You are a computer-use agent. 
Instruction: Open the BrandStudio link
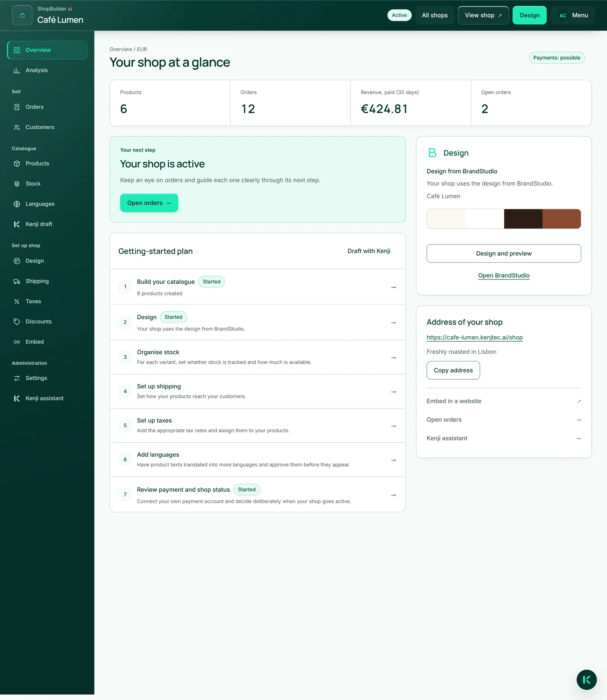coord(504,276)
